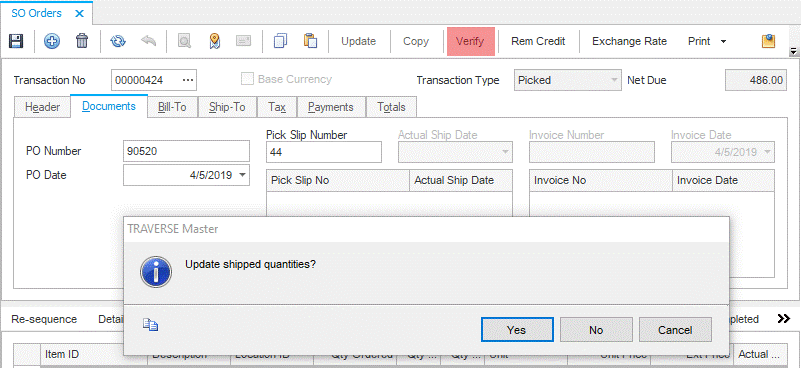This screenshot has height=368, width=801.
Task: Open the Bill-To tab
Action: (x=172, y=107)
